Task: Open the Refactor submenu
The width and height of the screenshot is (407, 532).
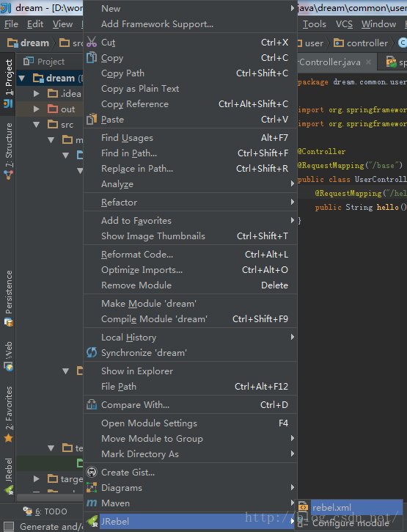Action: coord(190,203)
